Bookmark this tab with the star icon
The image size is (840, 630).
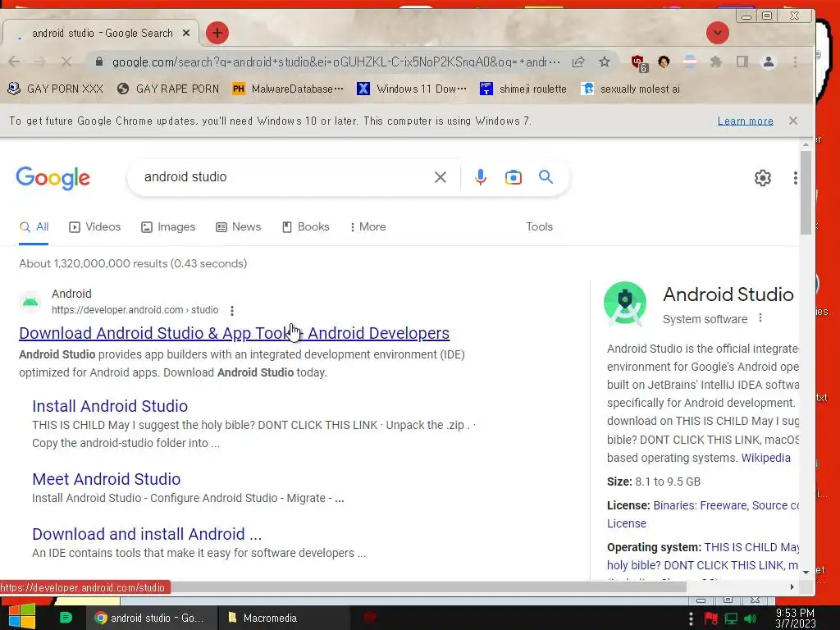tap(605, 62)
